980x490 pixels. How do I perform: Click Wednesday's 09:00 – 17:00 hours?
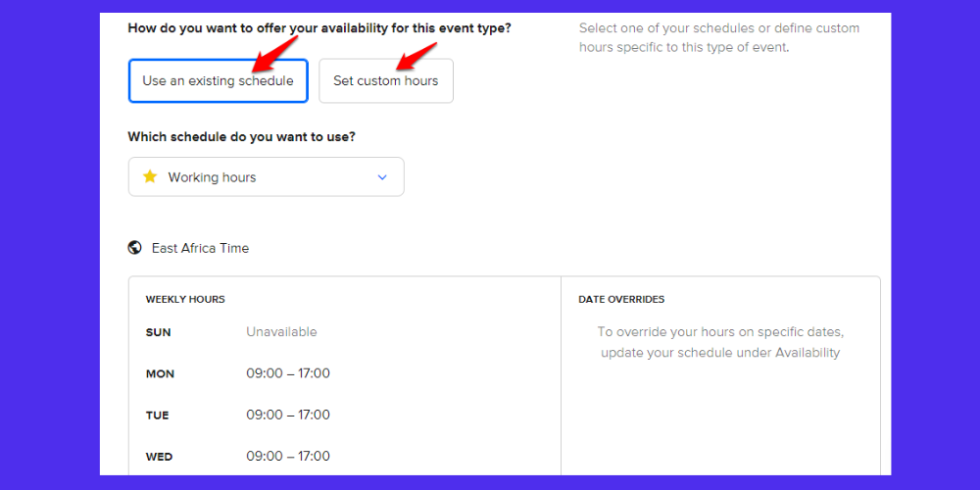pyautogui.click(x=288, y=457)
